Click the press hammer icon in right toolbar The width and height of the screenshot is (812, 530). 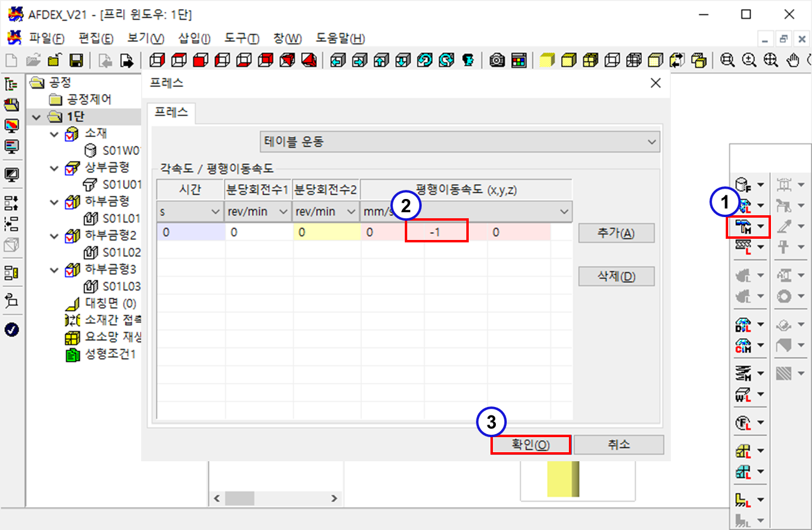pos(743,227)
